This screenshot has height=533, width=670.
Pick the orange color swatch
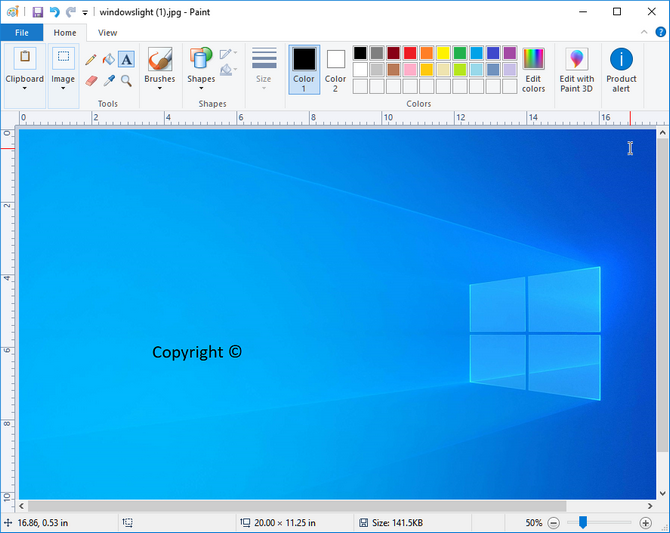[x=426, y=53]
